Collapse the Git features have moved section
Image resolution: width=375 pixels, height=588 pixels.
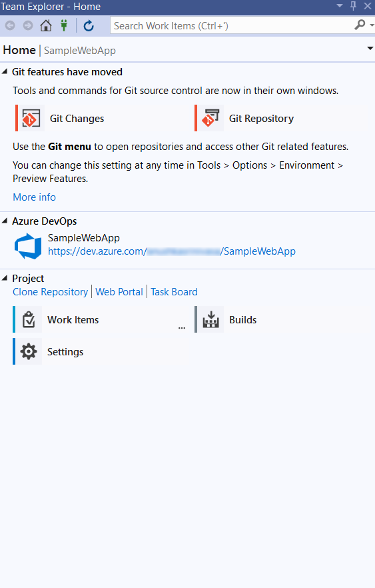click(x=5, y=71)
